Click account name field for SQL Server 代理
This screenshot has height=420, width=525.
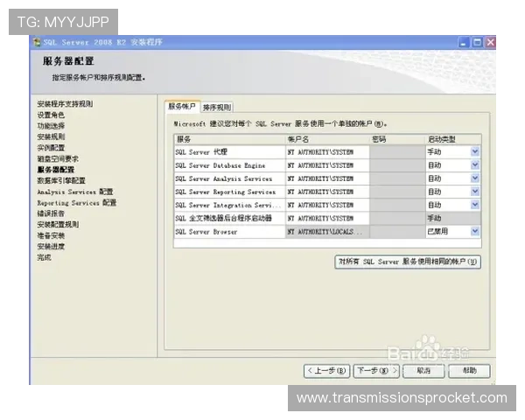pyautogui.click(x=327, y=152)
